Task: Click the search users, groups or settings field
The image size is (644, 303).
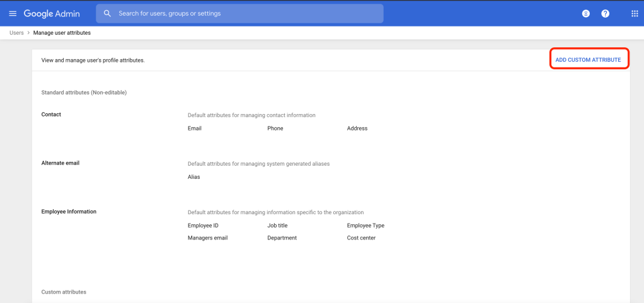Action: point(246,13)
